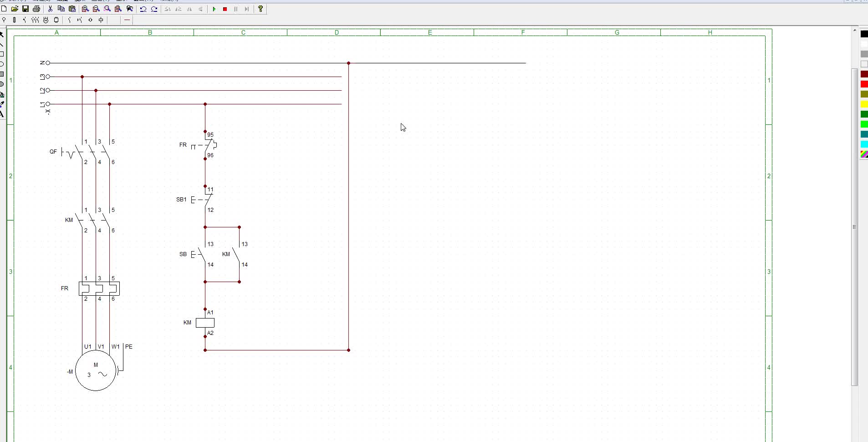Image resolution: width=868 pixels, height=442 pixels.
Task: Pick the bright green color swatch
Action: coord(864,124)
